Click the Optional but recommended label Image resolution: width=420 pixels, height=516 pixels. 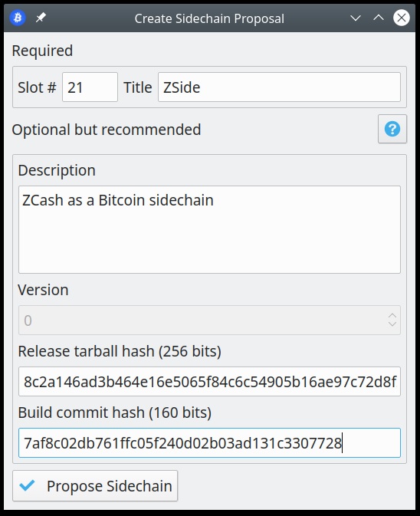[107, 130]
